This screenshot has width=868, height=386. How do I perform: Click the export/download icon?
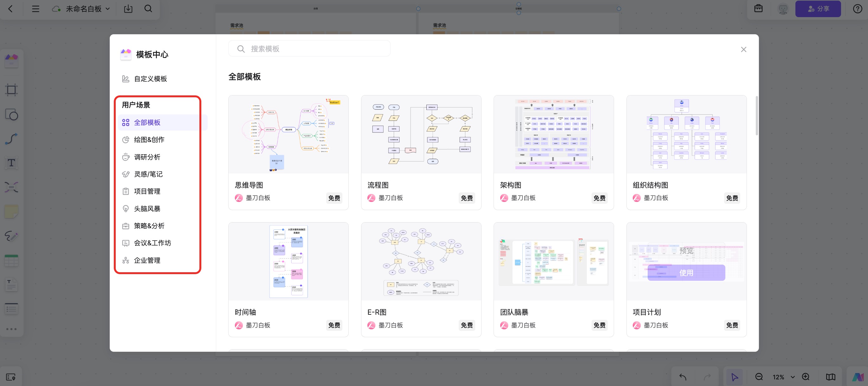tap(128, 9)
